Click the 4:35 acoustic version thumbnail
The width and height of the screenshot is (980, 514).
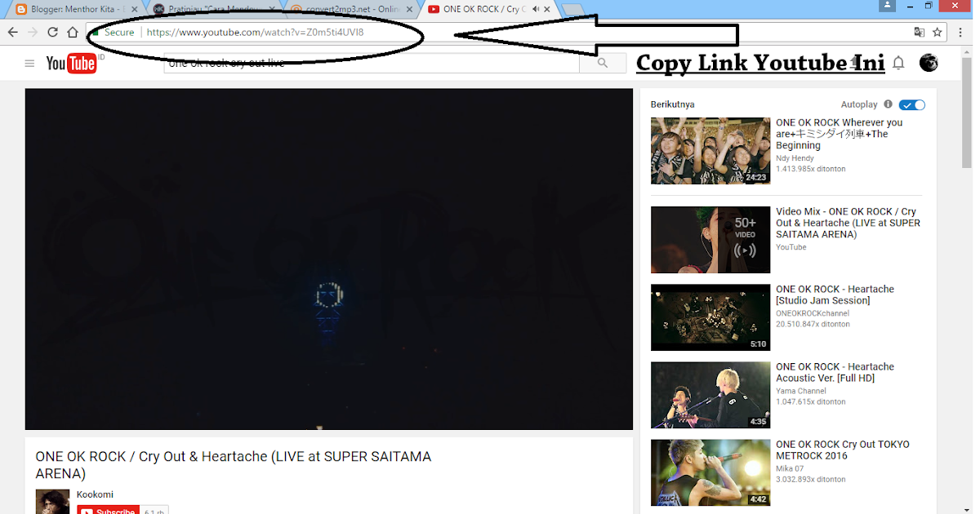click(x=710, y=395)
